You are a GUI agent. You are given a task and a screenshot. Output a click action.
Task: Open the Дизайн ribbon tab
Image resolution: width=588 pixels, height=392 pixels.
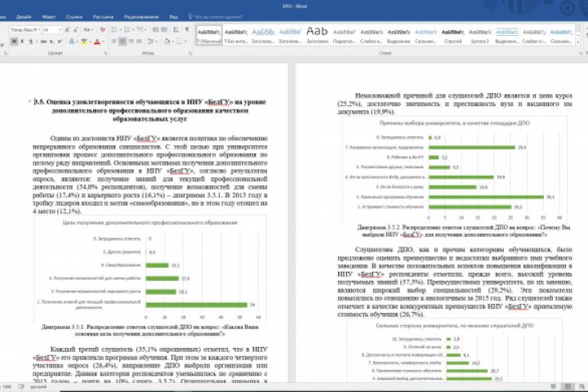(24, 16)
